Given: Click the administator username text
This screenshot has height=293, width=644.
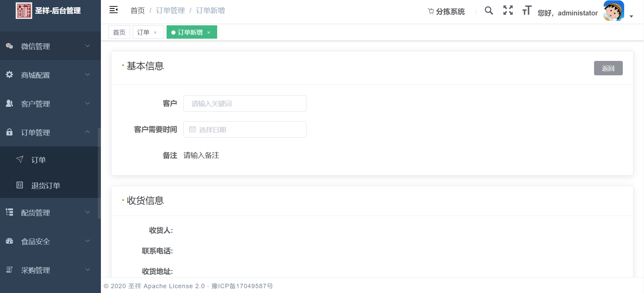Looking at the screenshot, I should pyautogui.click(x=578, y=13).
